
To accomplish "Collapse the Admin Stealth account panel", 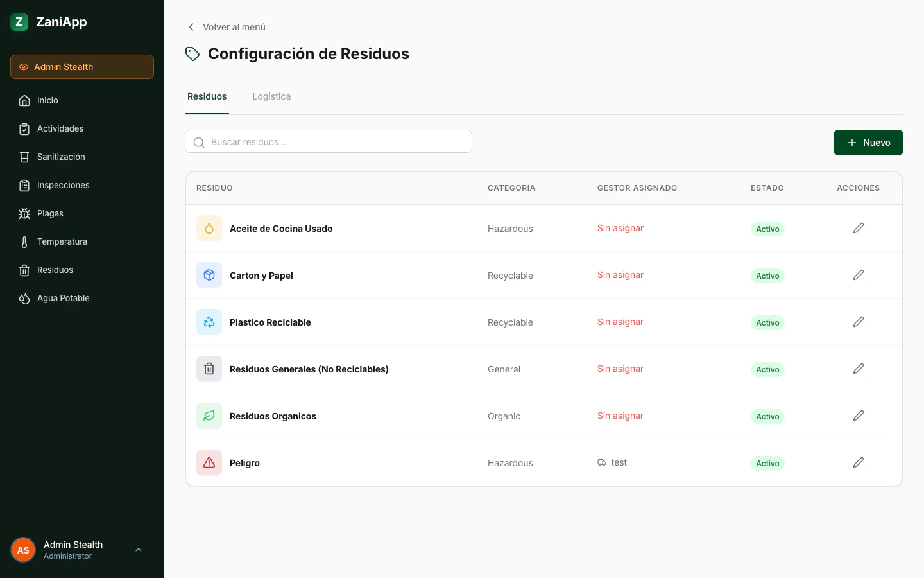I will coord(139,550).
